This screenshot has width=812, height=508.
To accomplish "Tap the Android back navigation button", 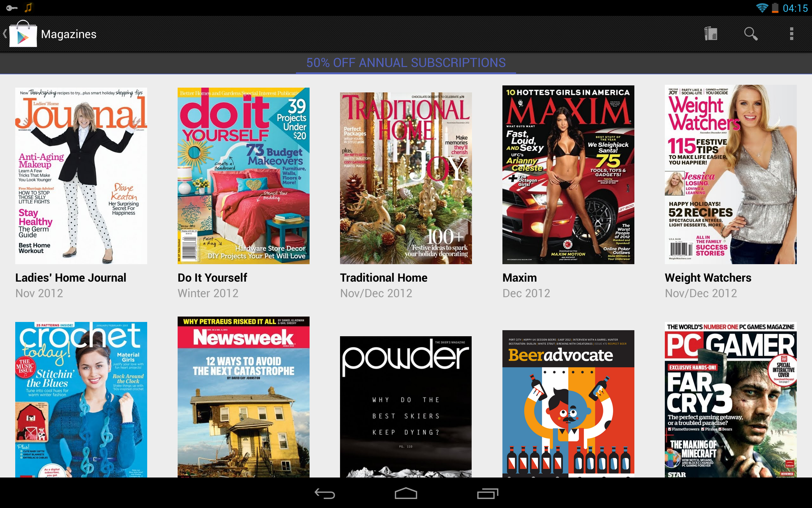I will (x=324, y=493).
